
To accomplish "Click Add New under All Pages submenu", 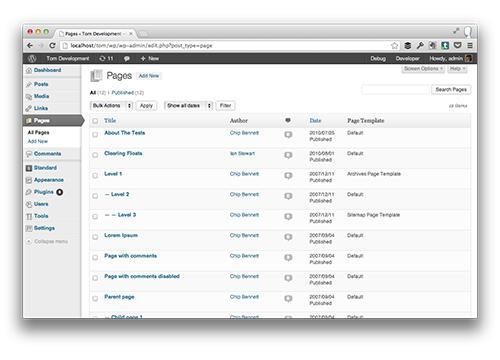I will pyautogui.click(x=38, y=141).
